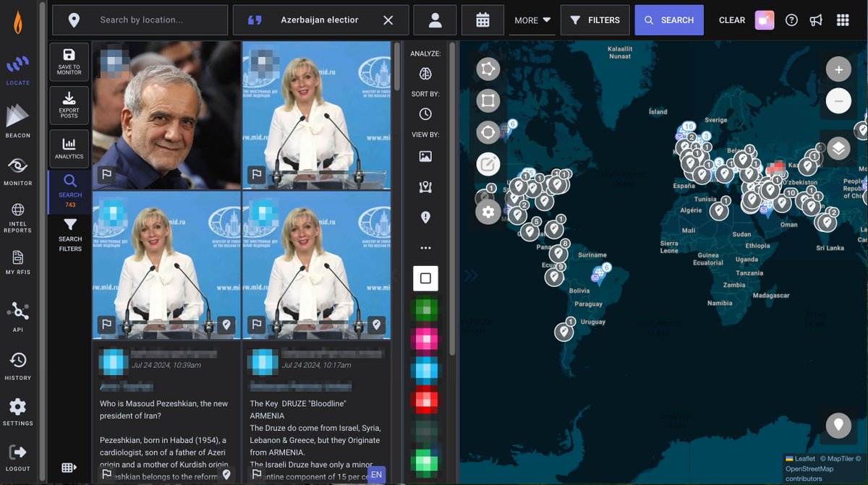Viewport: 868px width, 485px height.
Task: Open the help question mark icon
Action: (791, 20)
